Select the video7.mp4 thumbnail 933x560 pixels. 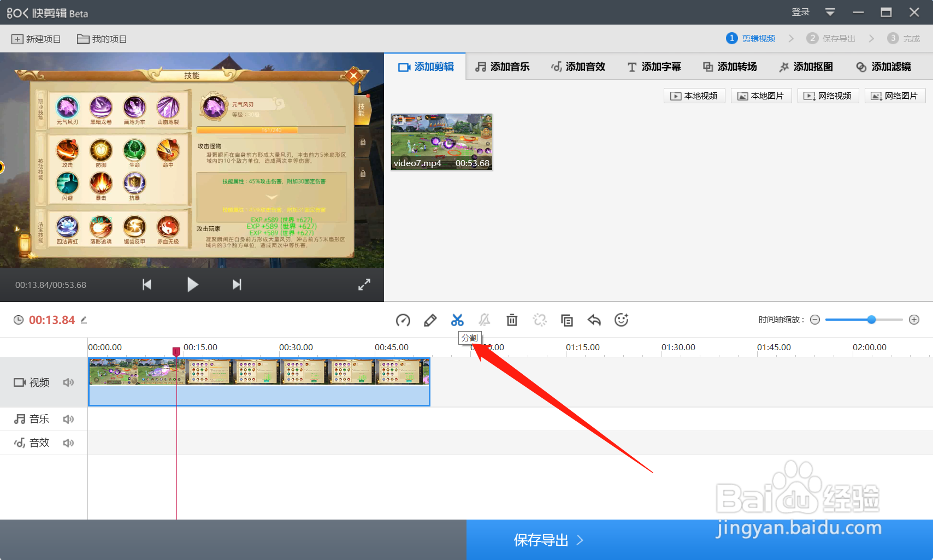pyautogui.click(x=441, y=142)
